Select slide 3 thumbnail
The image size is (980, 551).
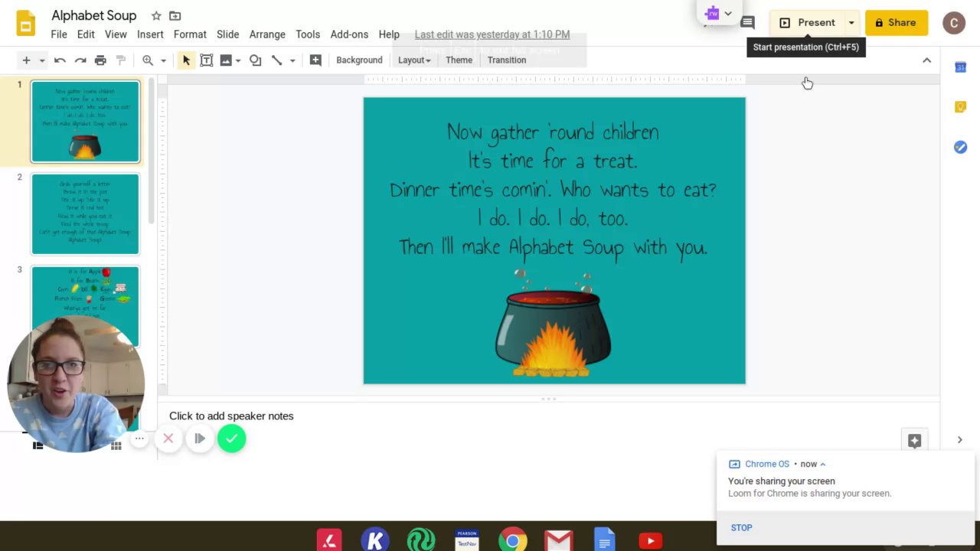pyautogui.click(x=85, y=306)
